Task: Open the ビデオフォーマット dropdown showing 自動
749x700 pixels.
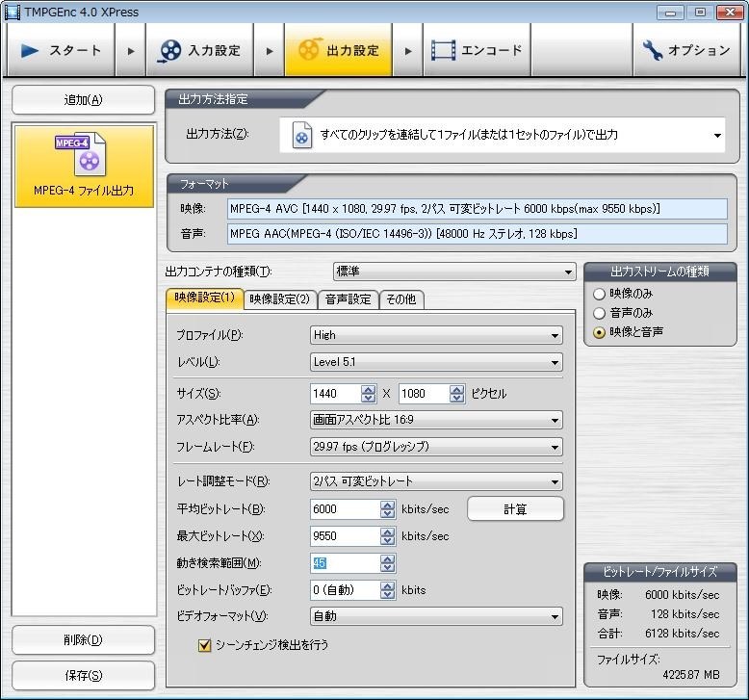Action: click(436, 616)
